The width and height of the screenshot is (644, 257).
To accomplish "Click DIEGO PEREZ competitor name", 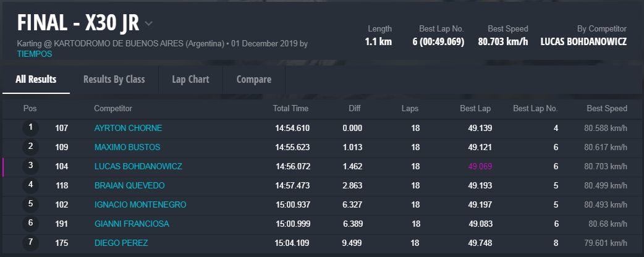I will pyautogui.click(x=121, y=243).
